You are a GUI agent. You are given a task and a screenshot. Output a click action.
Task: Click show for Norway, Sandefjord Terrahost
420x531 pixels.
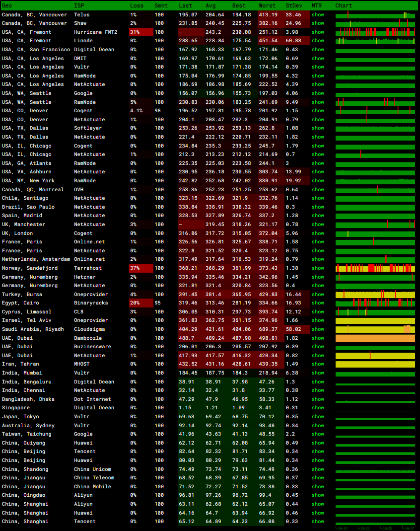pos(318,268)
